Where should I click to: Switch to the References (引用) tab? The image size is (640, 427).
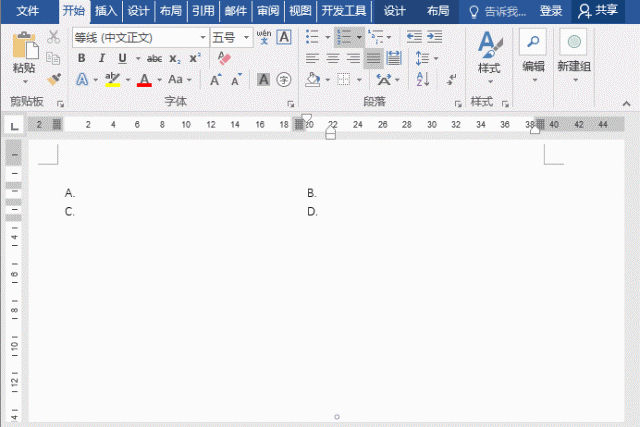(x=203, y=11)
